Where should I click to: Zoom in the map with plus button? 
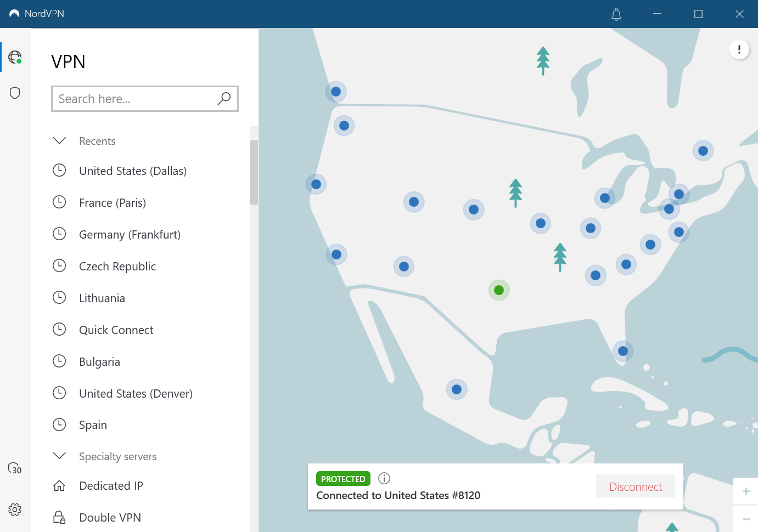coord(746,491)
